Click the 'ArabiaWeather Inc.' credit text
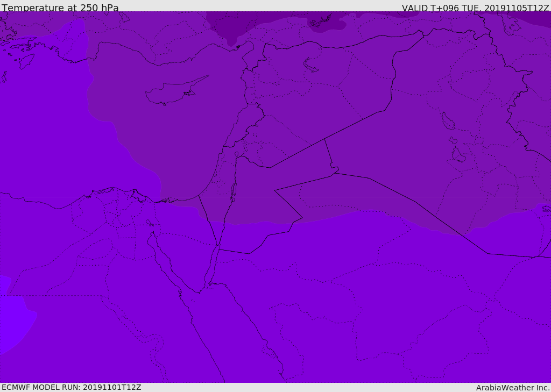 (513, 388)
